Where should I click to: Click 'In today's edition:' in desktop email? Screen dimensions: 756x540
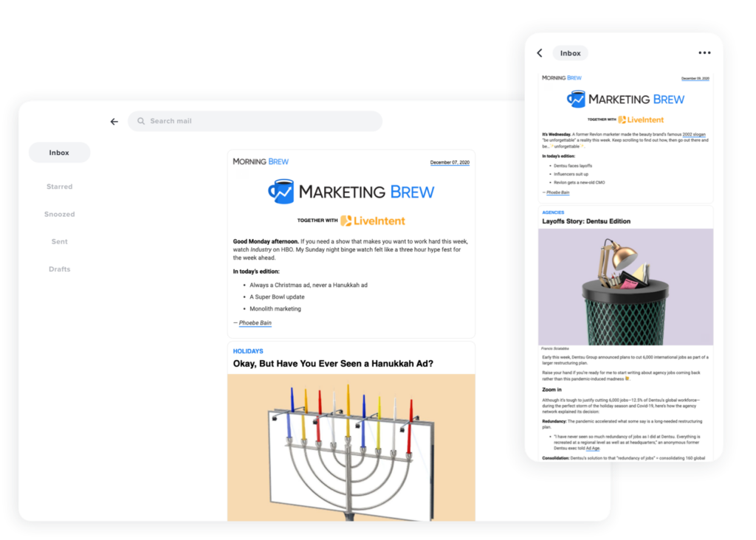click(256, 271)
